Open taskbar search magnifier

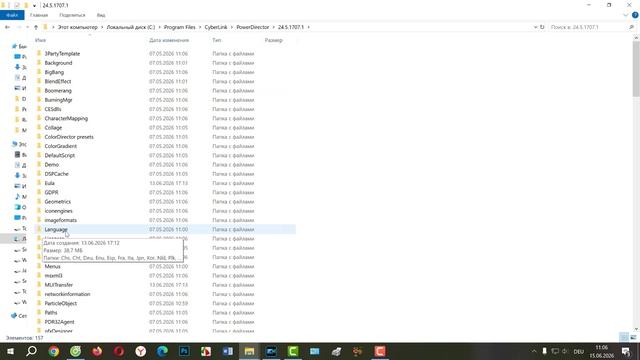point(31,351)
